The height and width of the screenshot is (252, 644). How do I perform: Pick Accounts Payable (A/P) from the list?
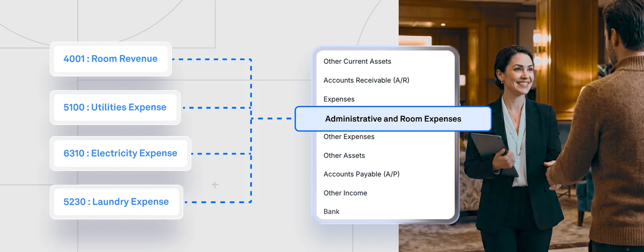(x=361, y=174)
